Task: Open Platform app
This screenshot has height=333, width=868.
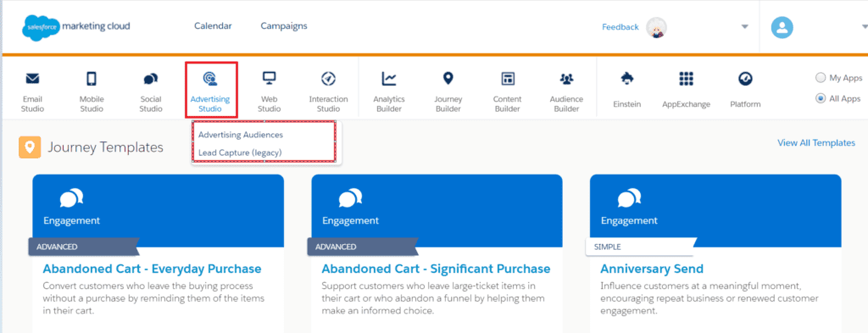Action: pos(745,90)
